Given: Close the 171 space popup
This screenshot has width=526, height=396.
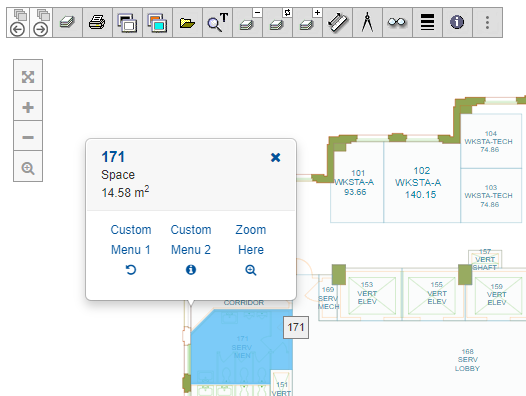Looking at the screenshot, I should [275, 157].
